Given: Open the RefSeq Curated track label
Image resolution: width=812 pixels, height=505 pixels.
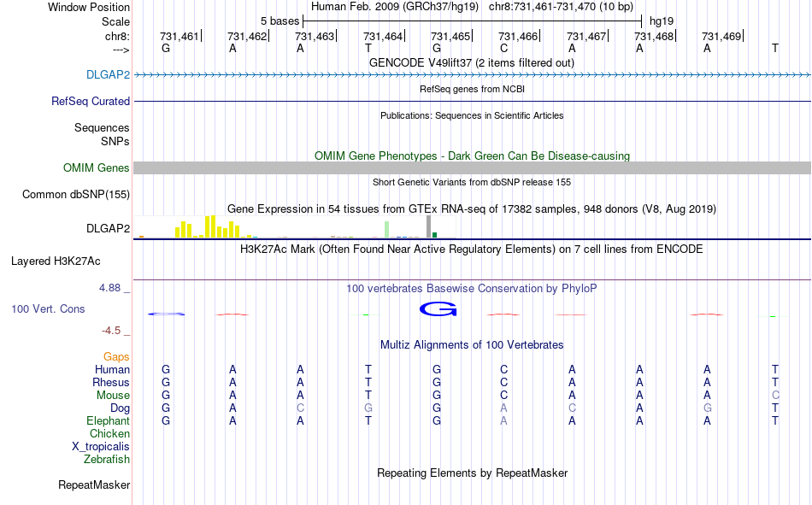Looking at the screenshot, I should tap(90, 101).
